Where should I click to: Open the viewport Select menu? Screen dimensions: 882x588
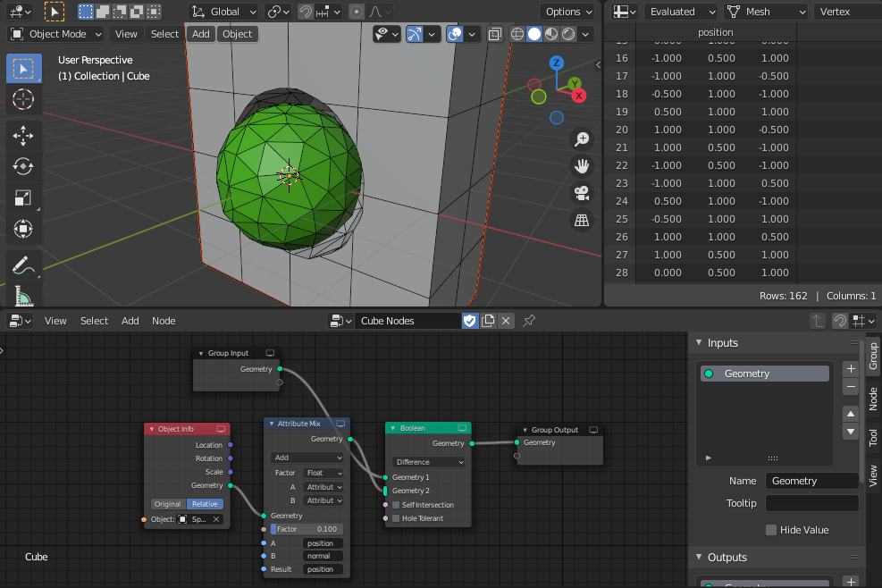click(164, 34)
